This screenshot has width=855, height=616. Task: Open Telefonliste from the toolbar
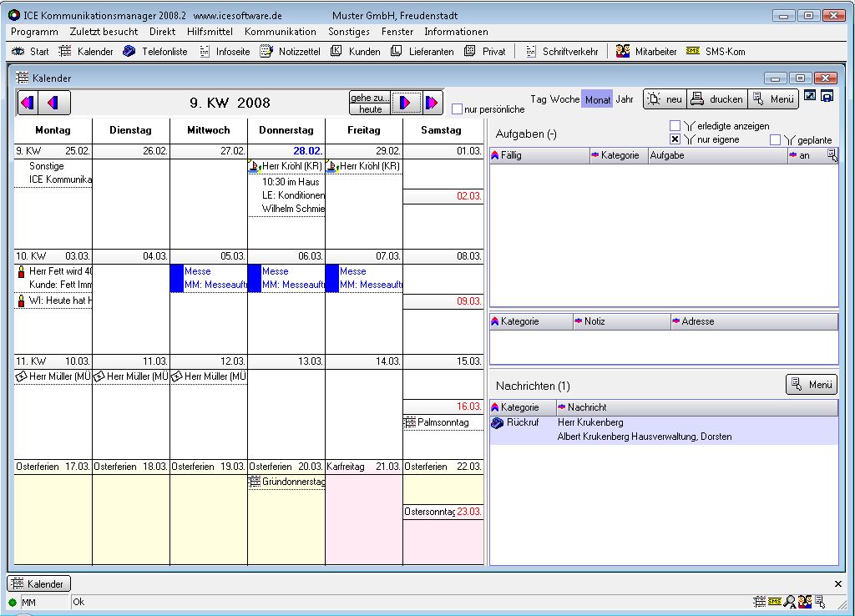[155, 52]
